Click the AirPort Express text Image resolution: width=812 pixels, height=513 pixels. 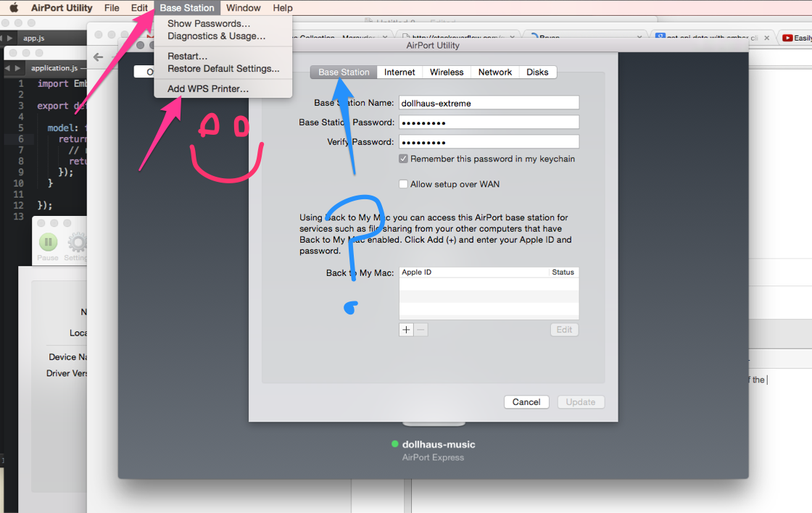433,458
